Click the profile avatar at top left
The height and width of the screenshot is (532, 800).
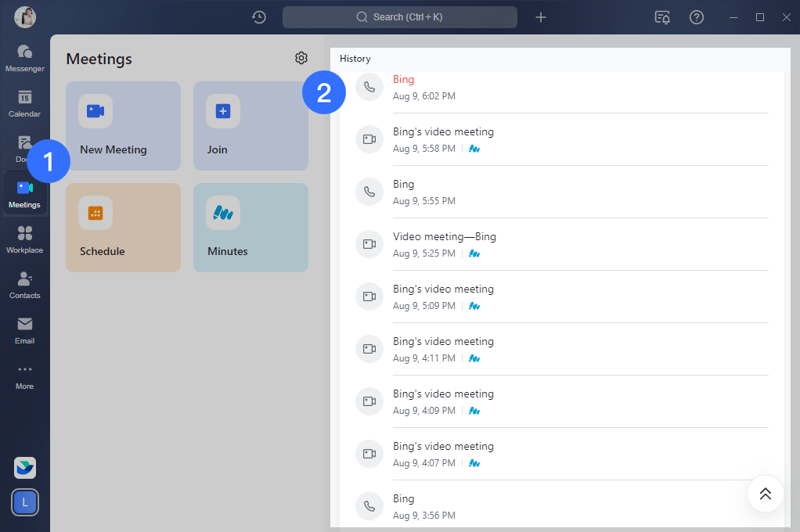tap(25, 17)
